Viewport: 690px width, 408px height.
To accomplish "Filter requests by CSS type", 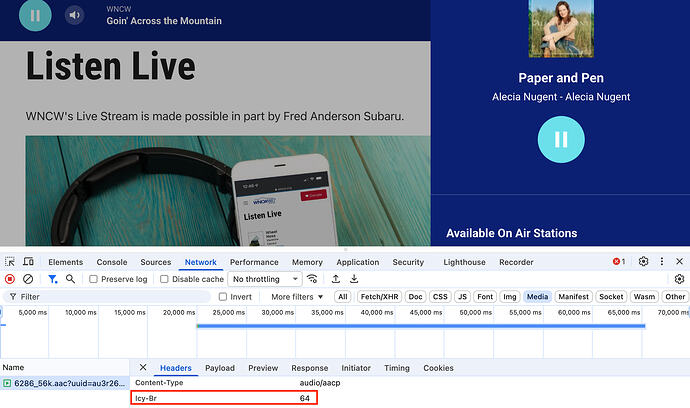I will pyautogui.click(x=440, y=297).
